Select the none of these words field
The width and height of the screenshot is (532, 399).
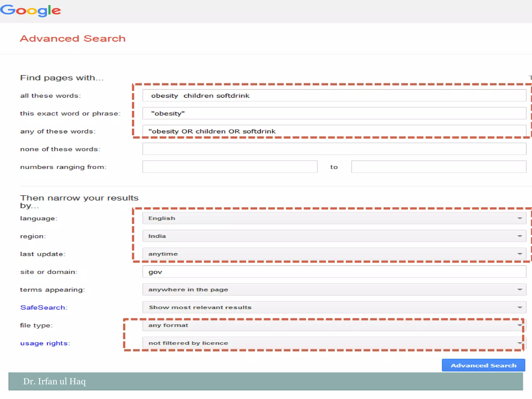tap(334, 149)
